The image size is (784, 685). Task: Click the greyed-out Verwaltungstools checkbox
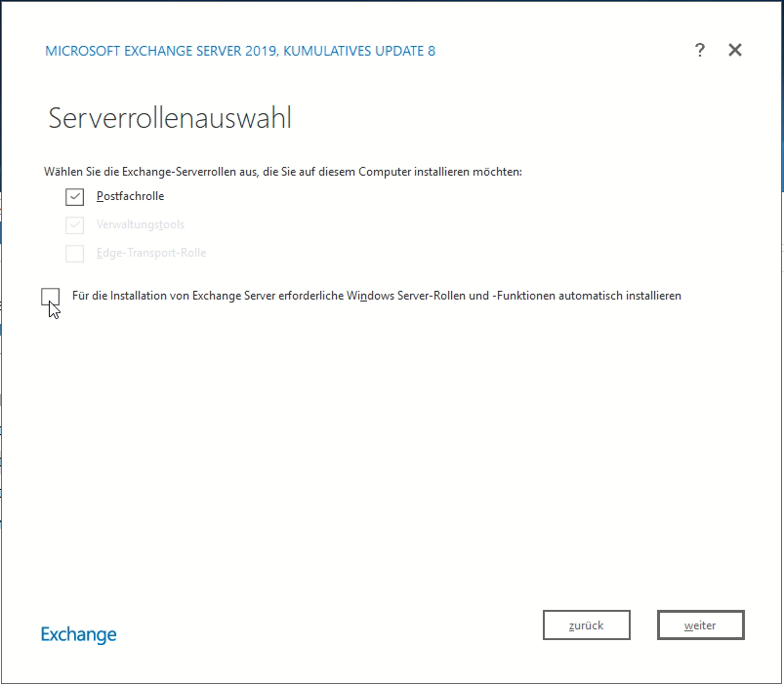[75, 225]
